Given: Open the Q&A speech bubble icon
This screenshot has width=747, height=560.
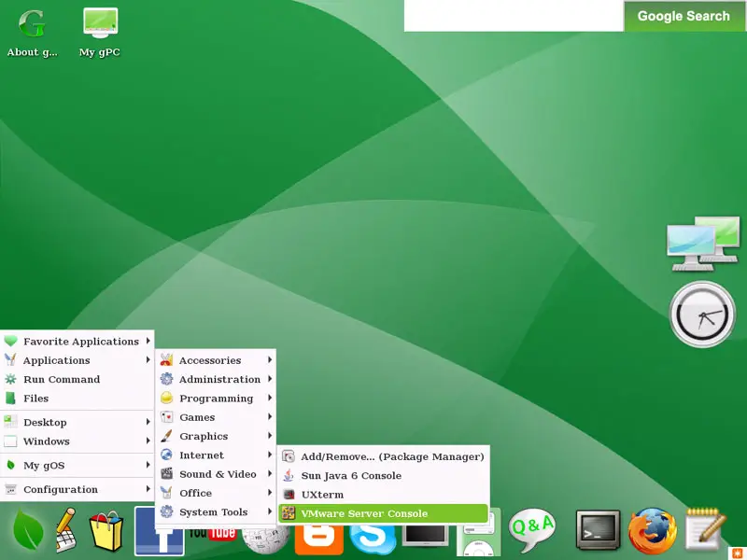Looking at the screenshot, I should point(531,530).
